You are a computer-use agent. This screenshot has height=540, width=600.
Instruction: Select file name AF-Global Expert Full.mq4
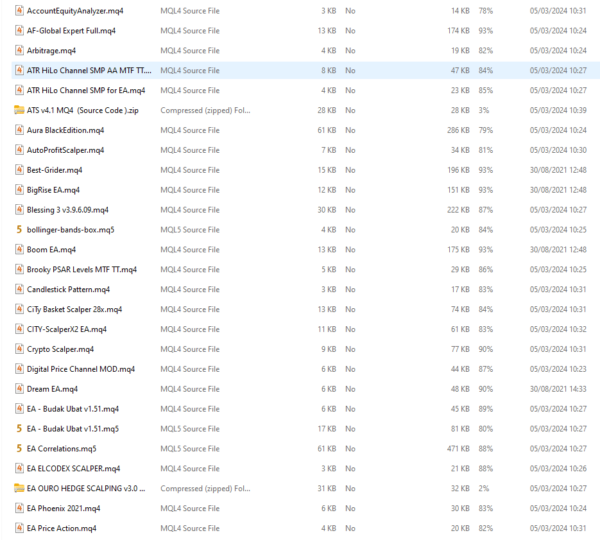click(x=71, y=31)
